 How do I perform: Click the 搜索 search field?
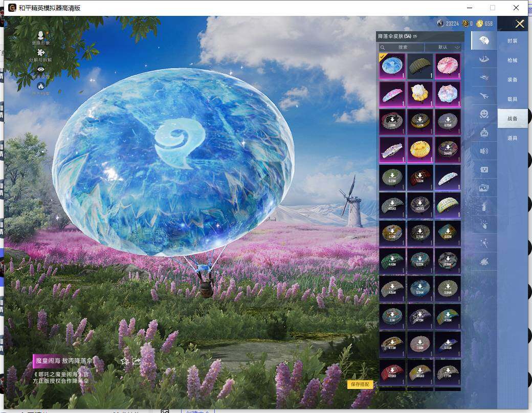[402, 47]
